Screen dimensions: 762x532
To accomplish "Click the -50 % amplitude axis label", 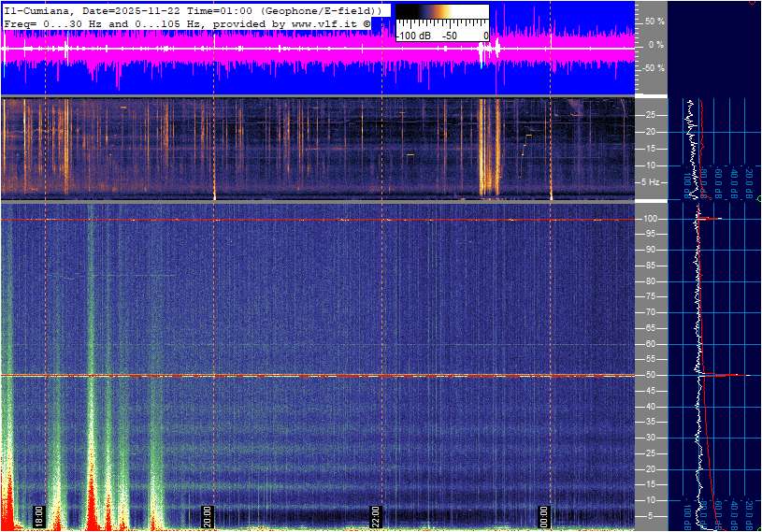I will click(x=652, y=68).
